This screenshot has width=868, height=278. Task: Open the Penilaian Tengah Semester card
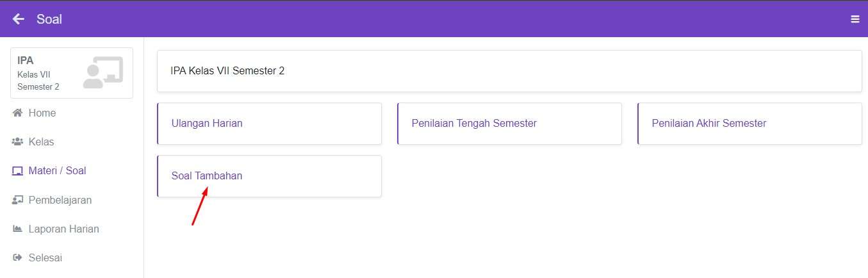tap(509, 124)
